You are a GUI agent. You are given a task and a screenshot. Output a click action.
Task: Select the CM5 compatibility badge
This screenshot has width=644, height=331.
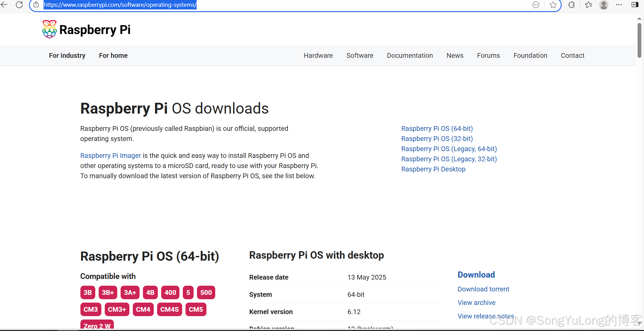[x=196, y=309]
